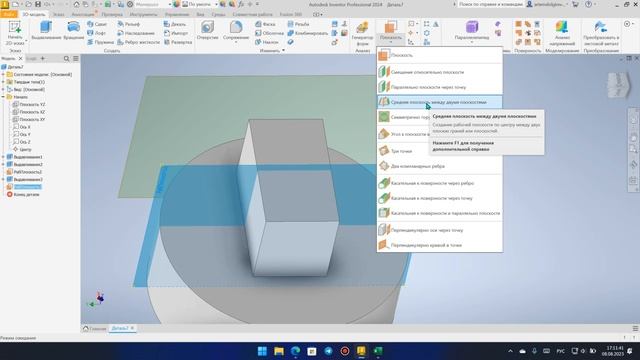Choose Касательная к поверхности через точку
The height and width of the screenshot is (360, 640).
440,198
